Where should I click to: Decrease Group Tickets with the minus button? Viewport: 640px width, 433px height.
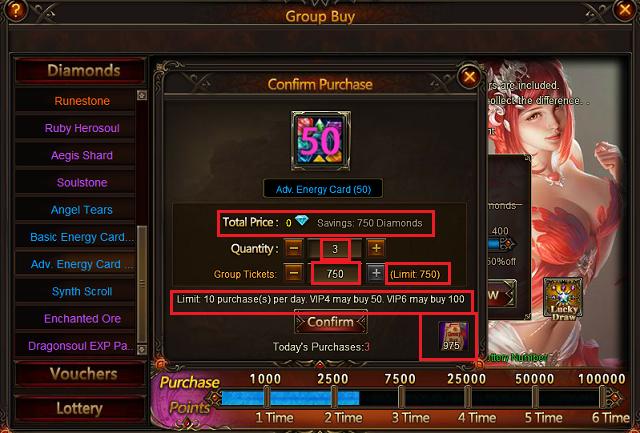pos(294,273)
